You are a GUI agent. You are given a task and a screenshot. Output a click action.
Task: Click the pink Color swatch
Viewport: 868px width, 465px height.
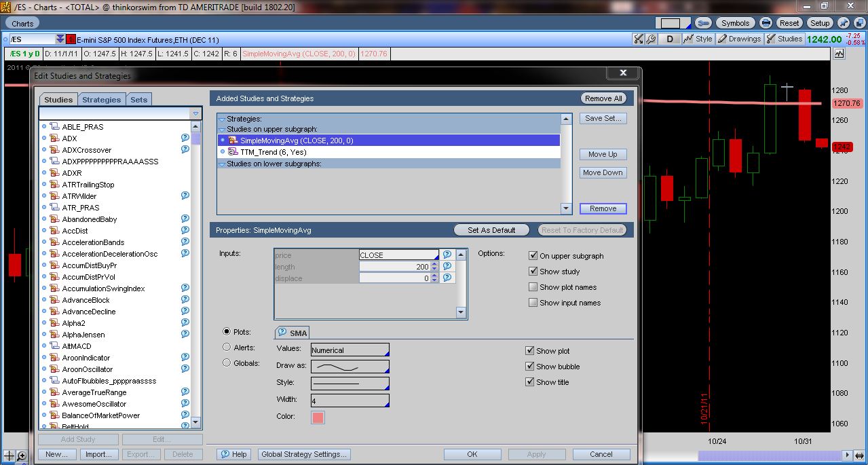(x=318, y=417)
